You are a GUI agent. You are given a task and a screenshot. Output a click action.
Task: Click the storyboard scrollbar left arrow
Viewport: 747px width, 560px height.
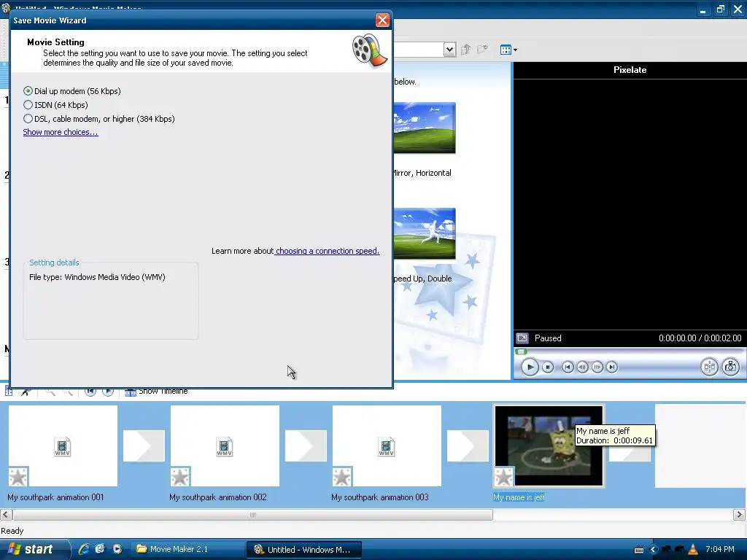pos(6,515)
